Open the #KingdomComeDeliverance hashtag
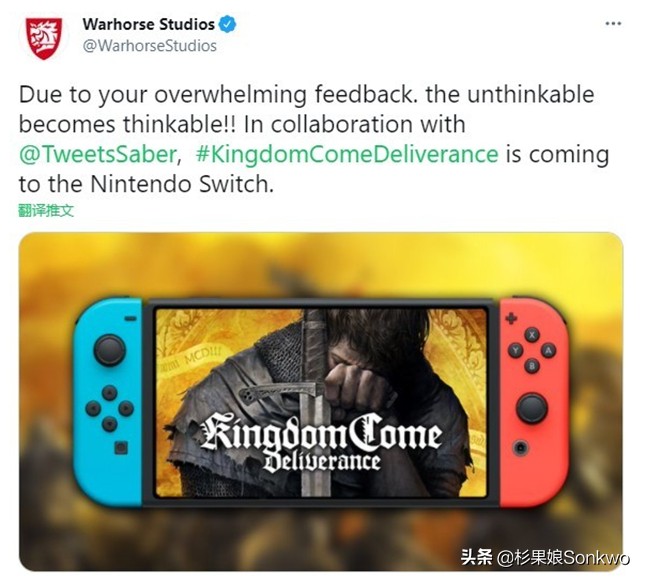Screen dimensions: 645x581 click(x=347, y=155)
